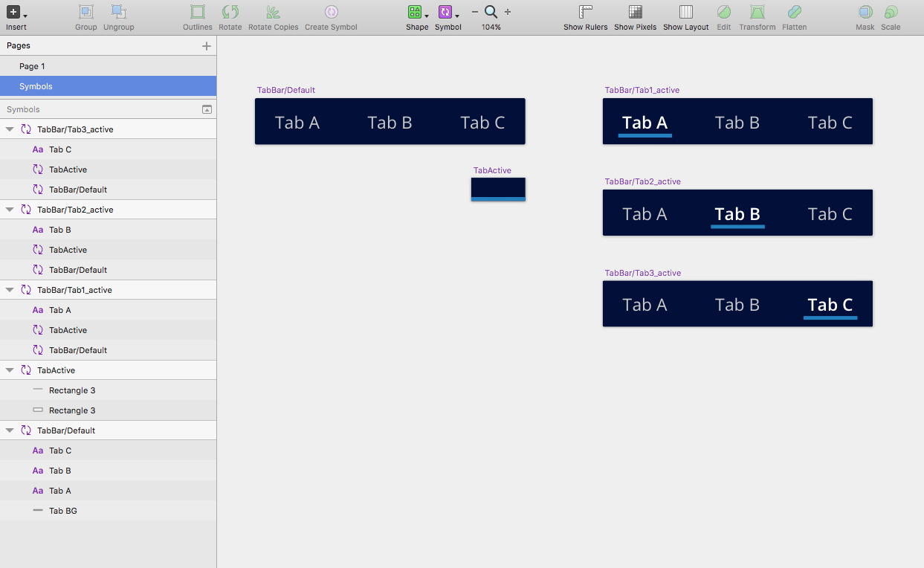
Task: Open the Transform tool
Action: [757, 12]
